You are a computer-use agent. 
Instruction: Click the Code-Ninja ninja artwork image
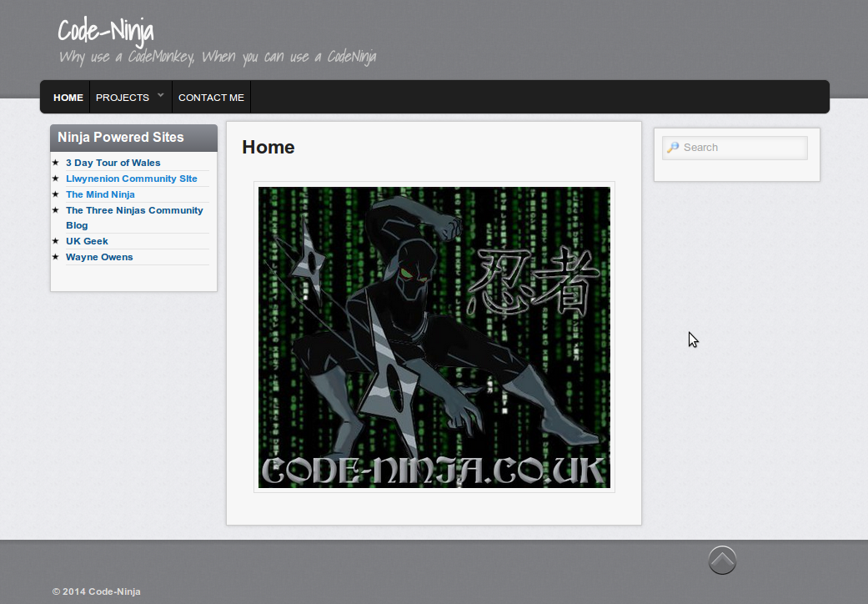pos(434,337)
